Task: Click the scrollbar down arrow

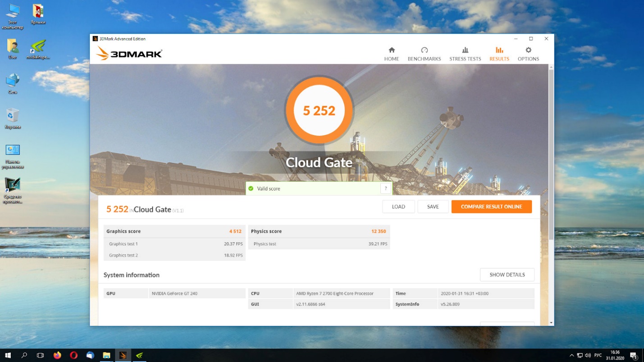Action: [x=551, y=322]
